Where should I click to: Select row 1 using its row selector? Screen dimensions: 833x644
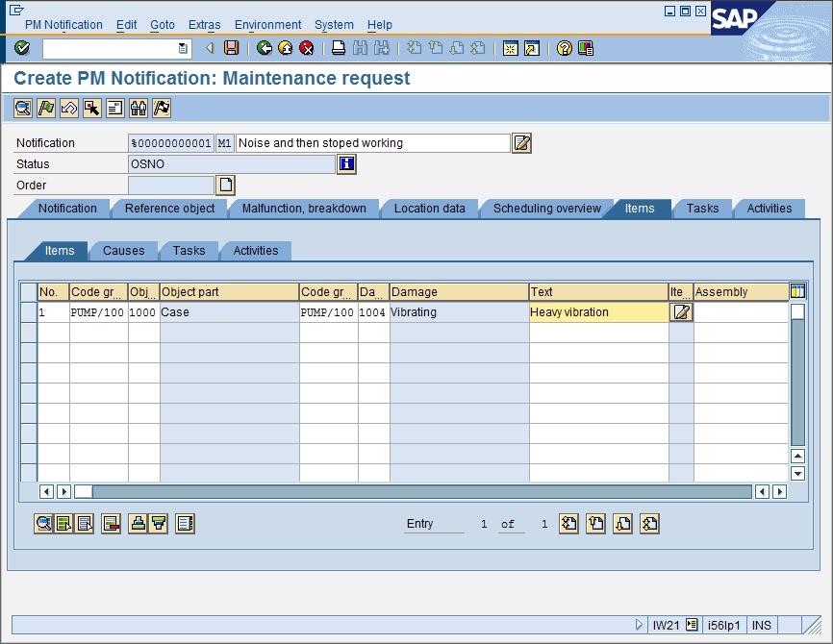[29, 312]
